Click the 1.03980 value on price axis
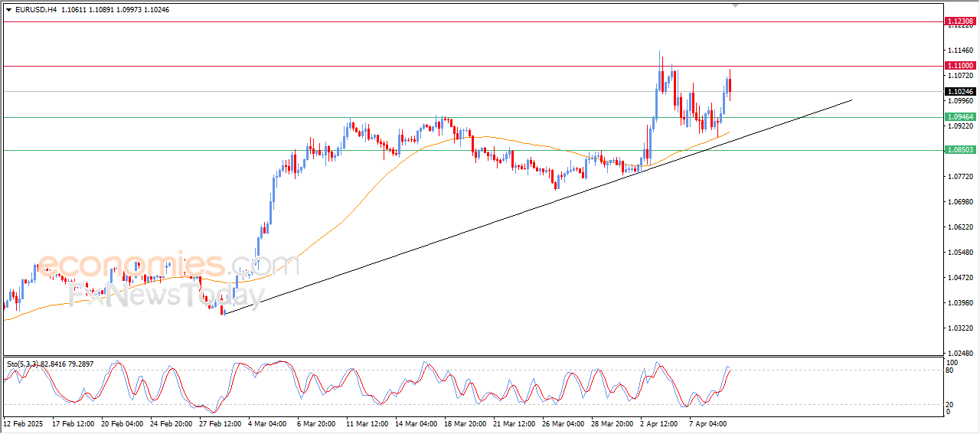 (960, 303)
